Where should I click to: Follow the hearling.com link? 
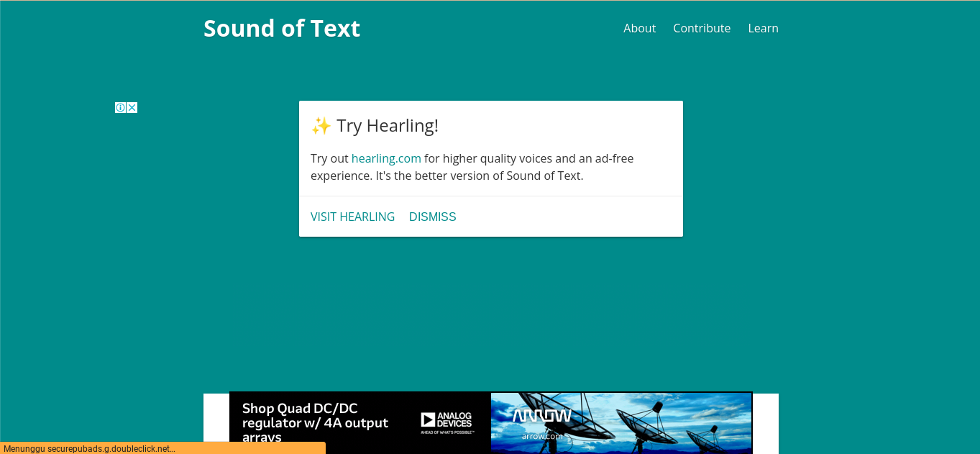pyautogui.click(x=386, y=158)
